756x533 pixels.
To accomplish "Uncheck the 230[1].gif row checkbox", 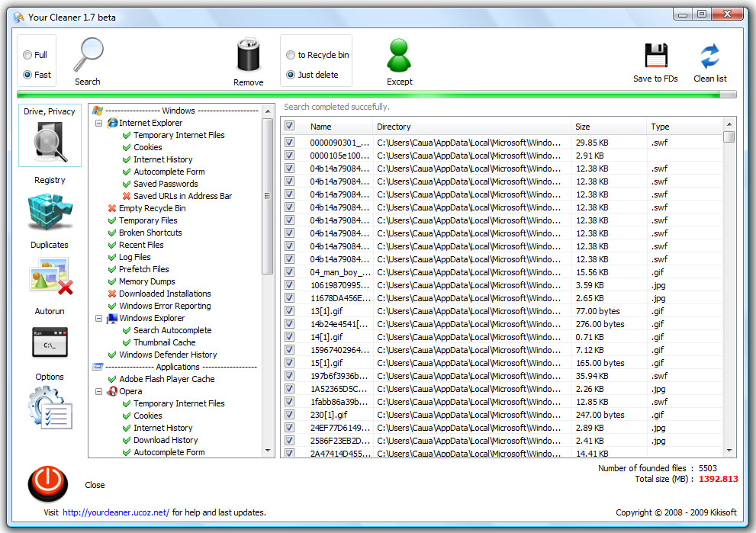I will point(289,415).
